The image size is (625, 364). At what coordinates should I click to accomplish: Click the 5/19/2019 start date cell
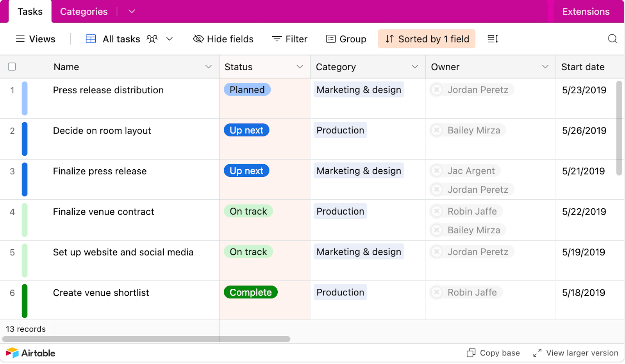584,252
